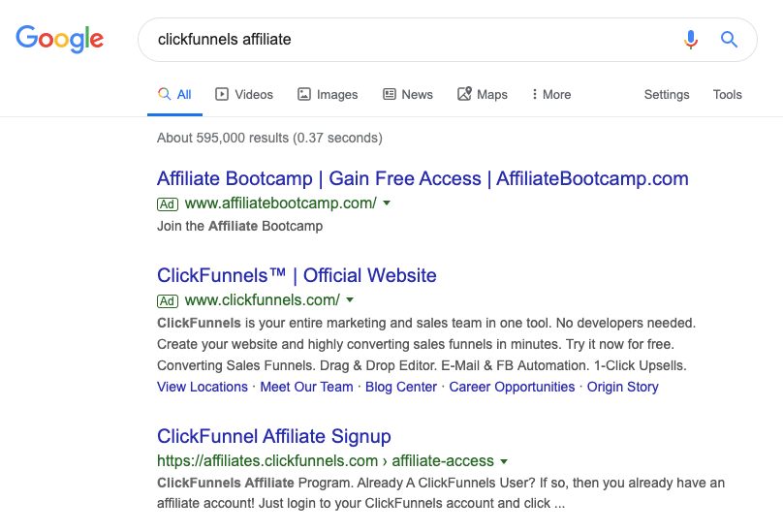
Task: Click the blue magnifying glass search button
Action: click(729, 39)
